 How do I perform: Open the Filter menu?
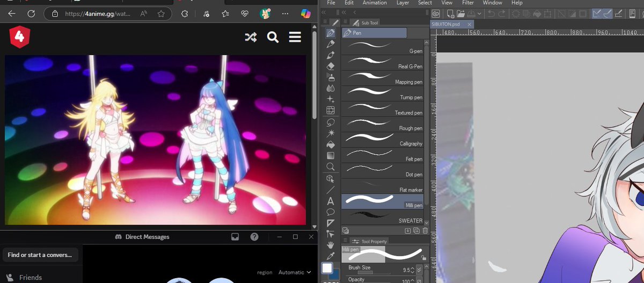click(x=468, y=3)
